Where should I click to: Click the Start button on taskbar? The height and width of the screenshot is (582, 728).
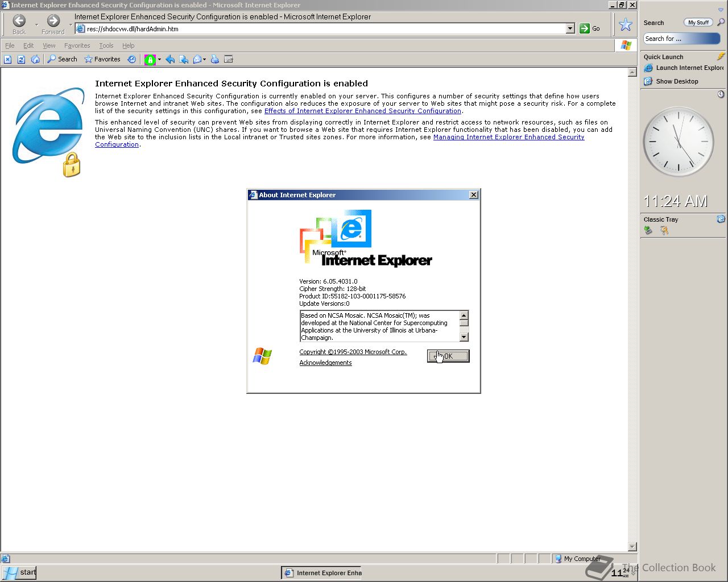pos(19,572)
